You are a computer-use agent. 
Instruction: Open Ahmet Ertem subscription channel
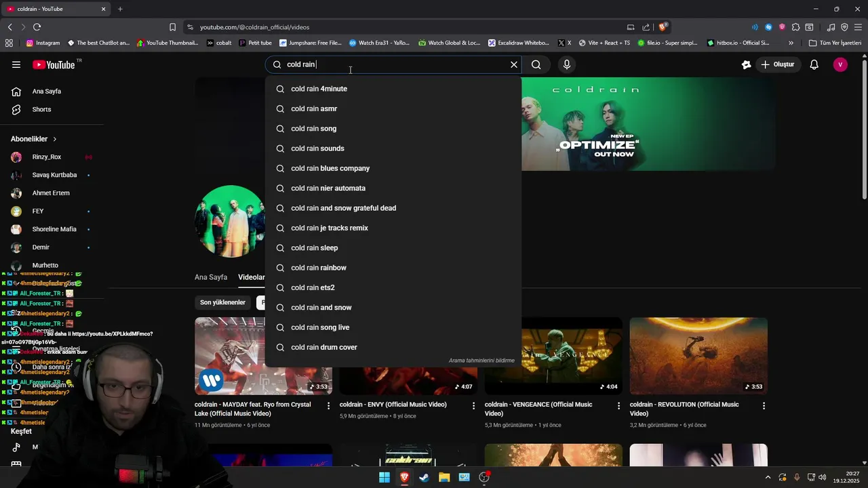(x=52, y=193)
